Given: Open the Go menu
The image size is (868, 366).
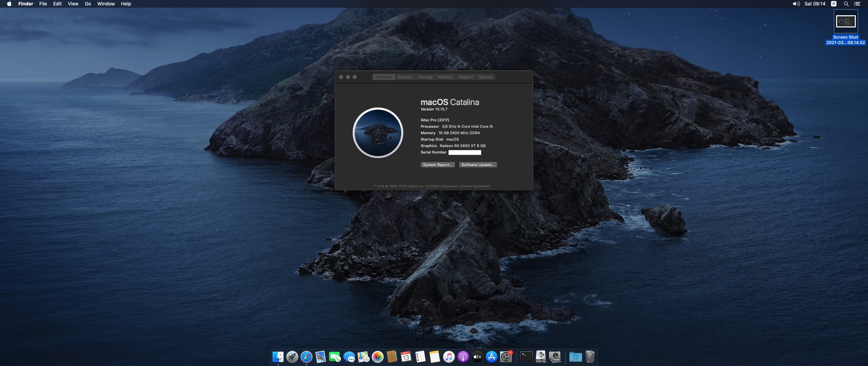Looking at the screenshot, I should click(x=88, y=4).
